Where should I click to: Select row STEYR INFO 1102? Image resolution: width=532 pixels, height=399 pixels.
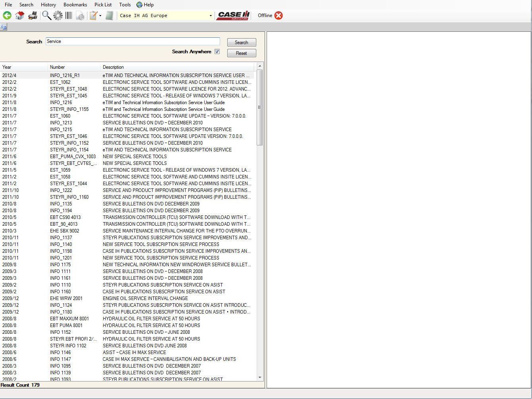point(127,346)
